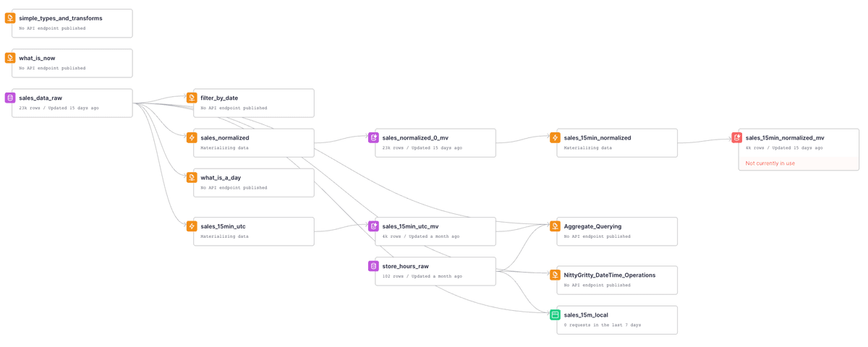This screenshot has height=347, width=868.
Task: Click the what_is_now orange pipe icon
Action: [10, 58]
